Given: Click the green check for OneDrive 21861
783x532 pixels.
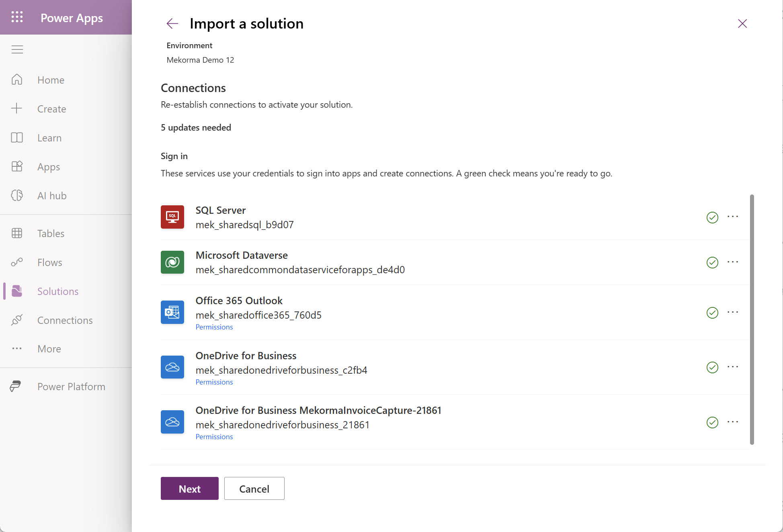Looking at the screenshot, I should 712,422.
